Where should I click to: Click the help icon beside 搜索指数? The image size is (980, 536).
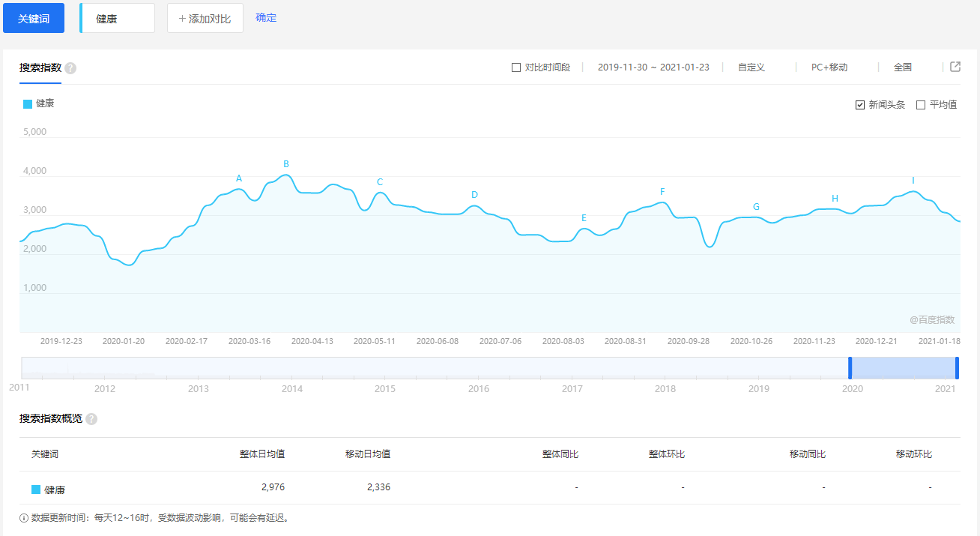[x=70, y=68]
